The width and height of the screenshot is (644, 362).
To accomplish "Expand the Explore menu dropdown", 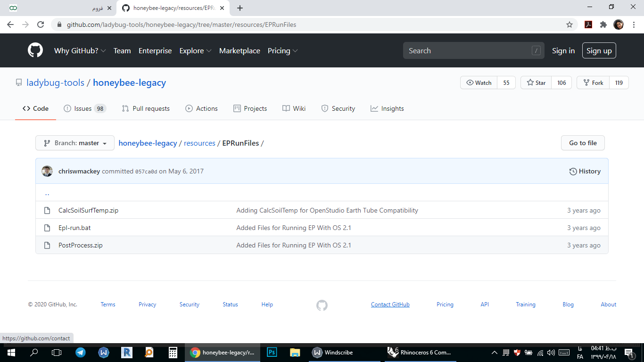I will click(195, 50).
